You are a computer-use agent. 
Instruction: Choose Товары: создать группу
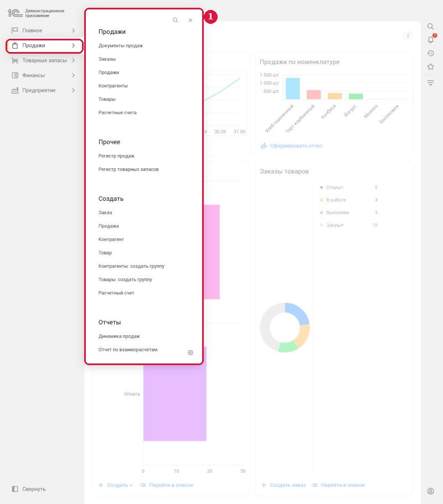125,279
